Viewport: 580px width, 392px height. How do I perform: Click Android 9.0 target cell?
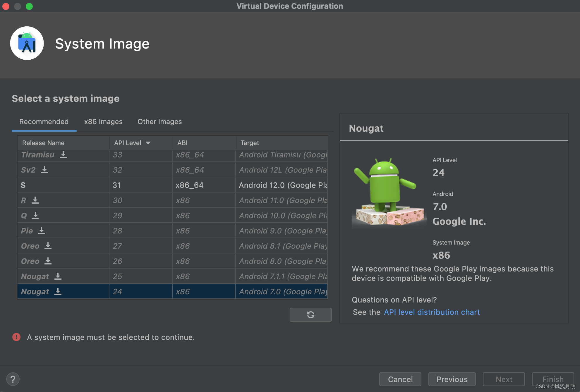[x=282, y=231]
